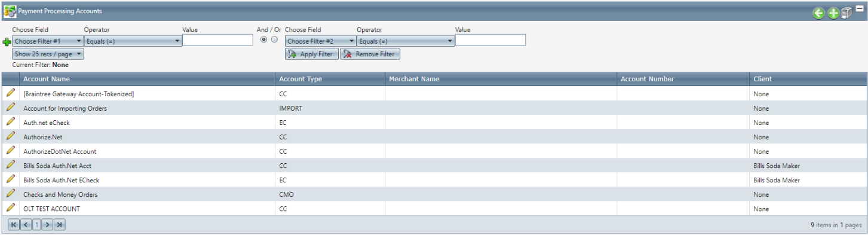Sort by the Client column header
868x235 pixels.
pos(763,79)
